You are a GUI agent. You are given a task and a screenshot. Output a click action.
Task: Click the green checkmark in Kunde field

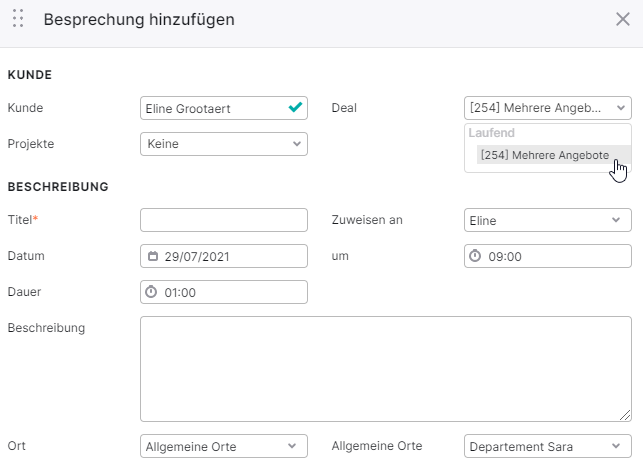pos(295,107)
